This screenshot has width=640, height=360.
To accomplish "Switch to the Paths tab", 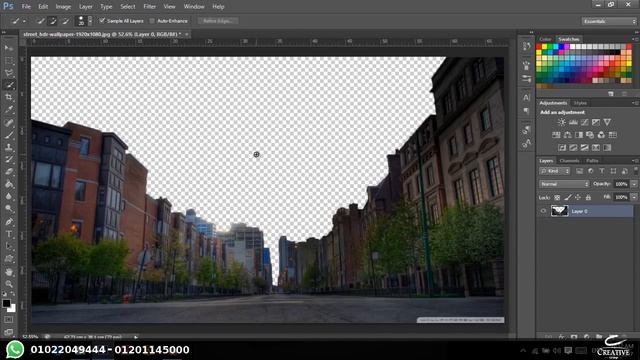I will pos(592,161).
